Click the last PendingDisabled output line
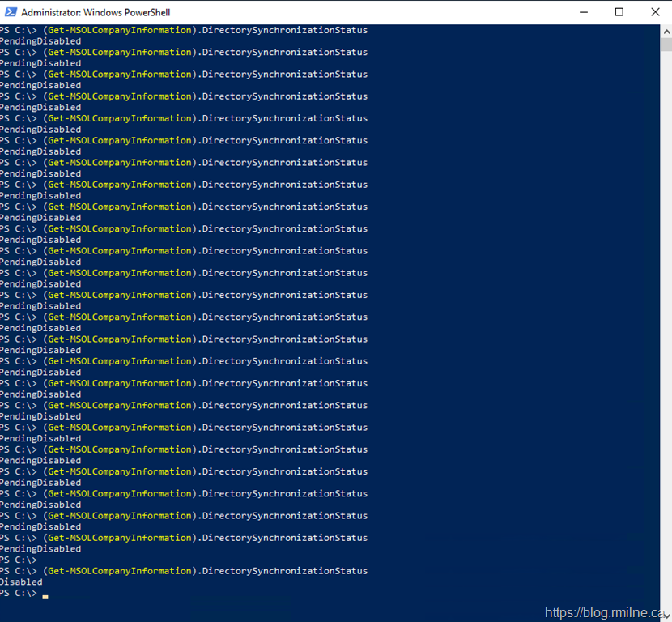Viewport: 672px width, 622px height. click(40, 548)
